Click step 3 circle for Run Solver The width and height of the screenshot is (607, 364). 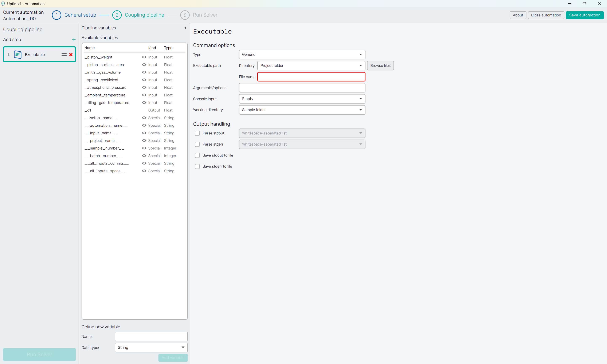pyautogui.click(x=184, y=15)
